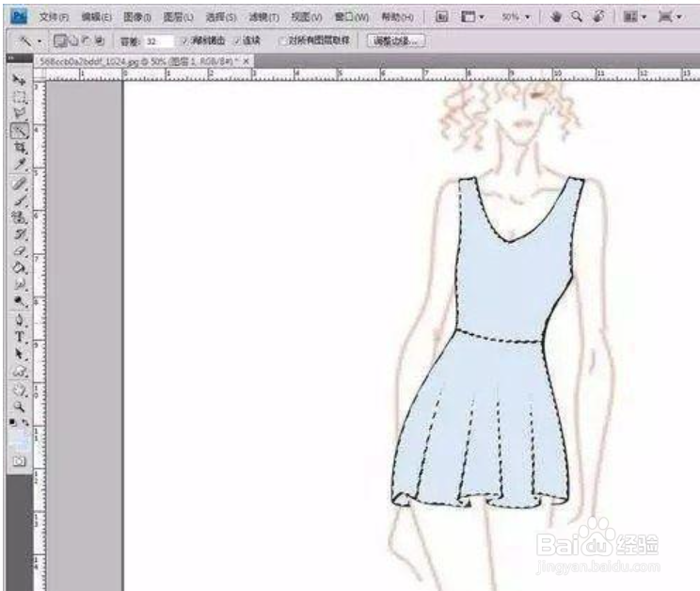Viewport: 700px width, 591px height.
Task: Select the Magic Wand tool in toolbox
Action: point(19,131)
